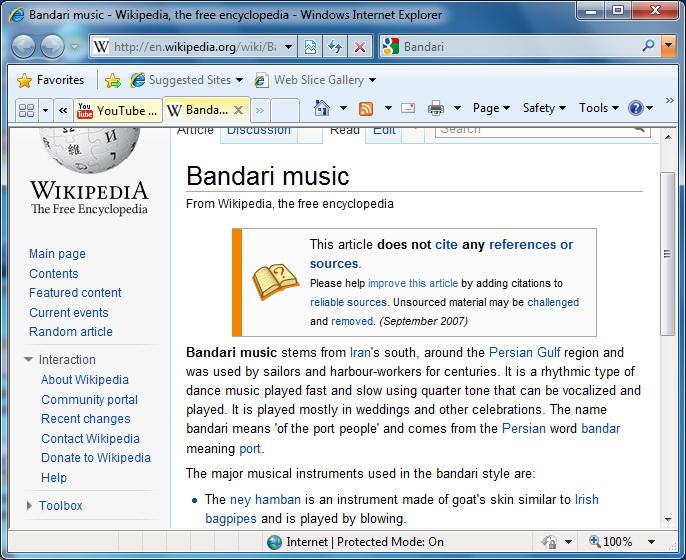Click the Refresh page icon

tap(335, 46)
